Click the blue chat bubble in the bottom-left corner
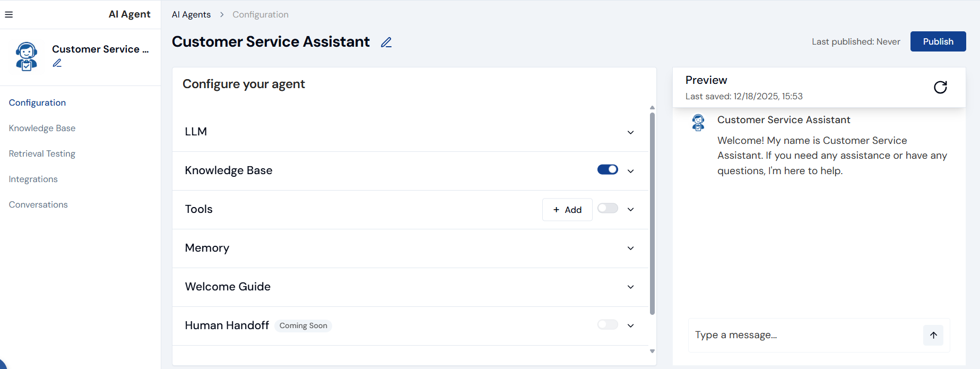The height and width of the screenshot is (369, 980). click(x=2, y=365)
